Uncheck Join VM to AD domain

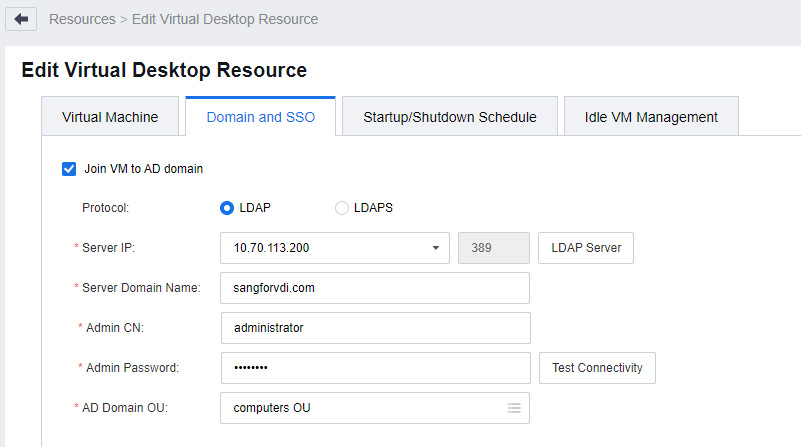point(69,169)
